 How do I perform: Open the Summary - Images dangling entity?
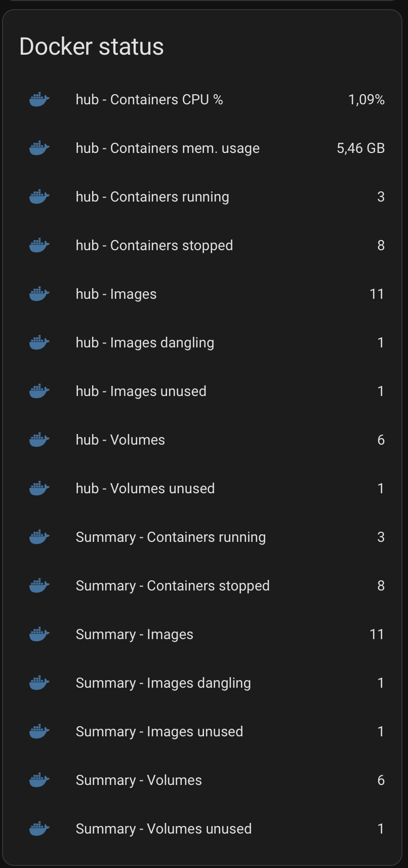(163, 683)
